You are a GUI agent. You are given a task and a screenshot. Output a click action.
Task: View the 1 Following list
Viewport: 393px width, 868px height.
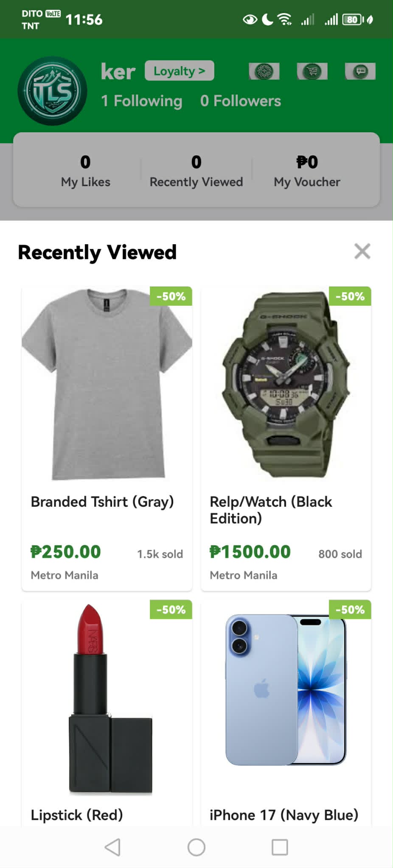click(142, 101)
